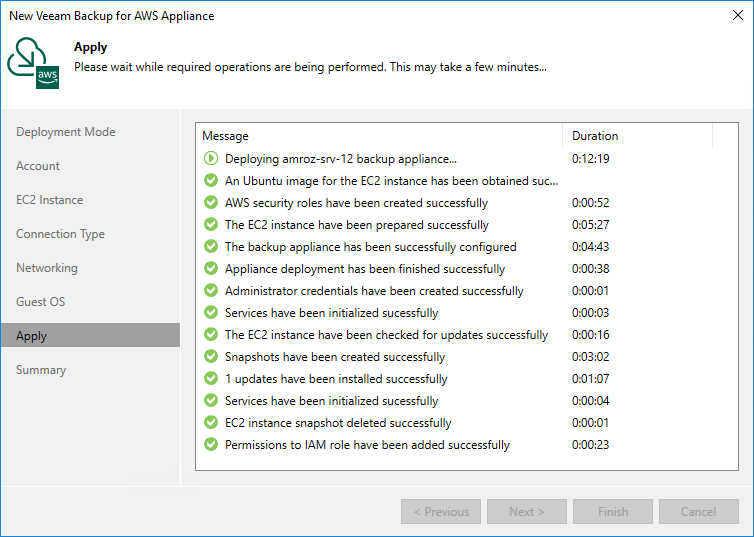
Task: Click the in-progress icon beside Deploying amroz-srv-12
Action: click(211, 158)
